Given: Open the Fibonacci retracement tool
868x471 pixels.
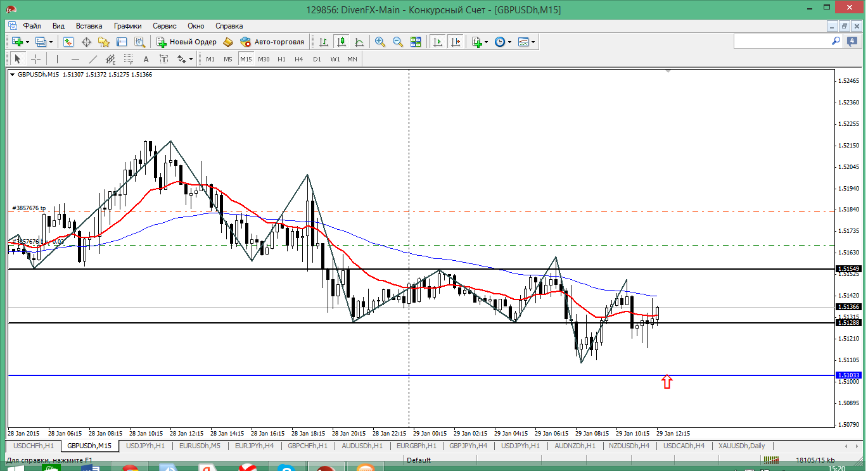Looking at the screenshot, I should coord(129,59).
